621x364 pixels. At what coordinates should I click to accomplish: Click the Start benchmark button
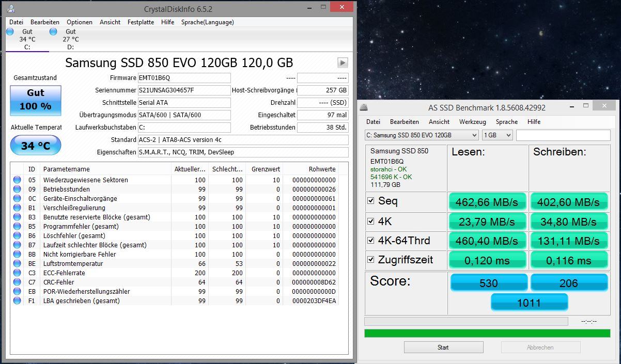tap(443, 347)
